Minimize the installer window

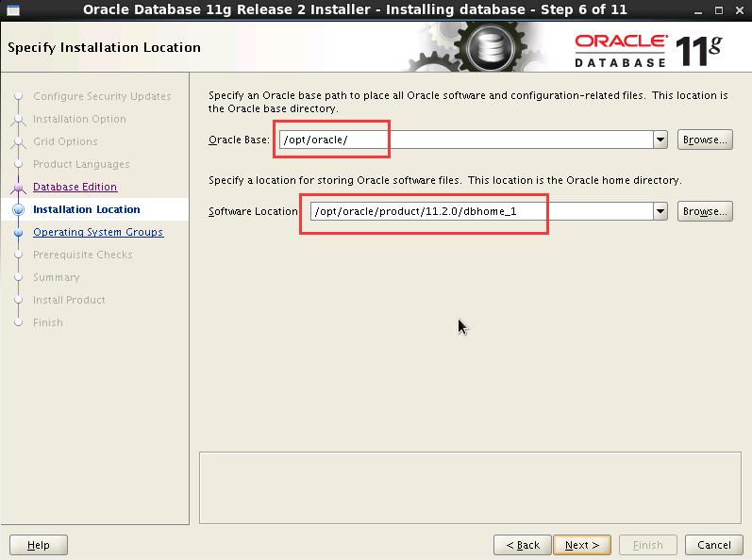tap(698, 10)
